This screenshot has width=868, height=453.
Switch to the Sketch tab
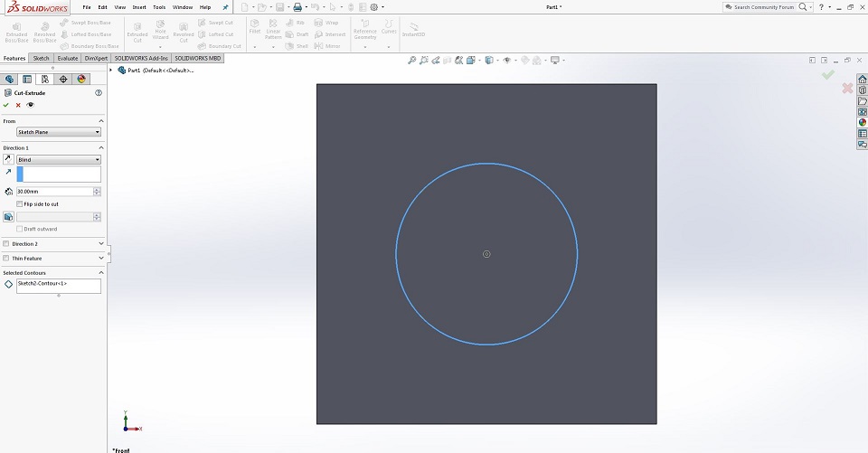coord(41,58)
